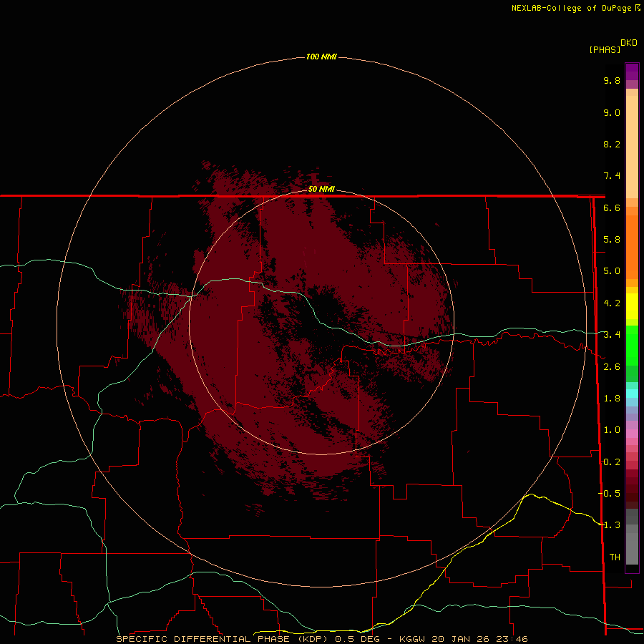Pick the bright green color bar segment
This screenshot has width=644, height=644.
click(632, 345)
